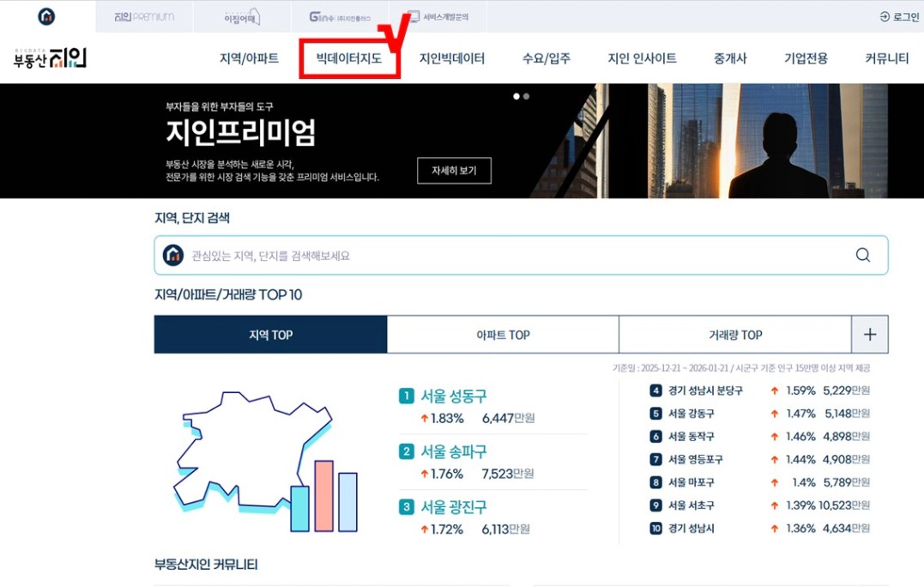Screen dimensions: 924x587
Task: Open rank 2 서울 송파구
Action: (454, 452)
